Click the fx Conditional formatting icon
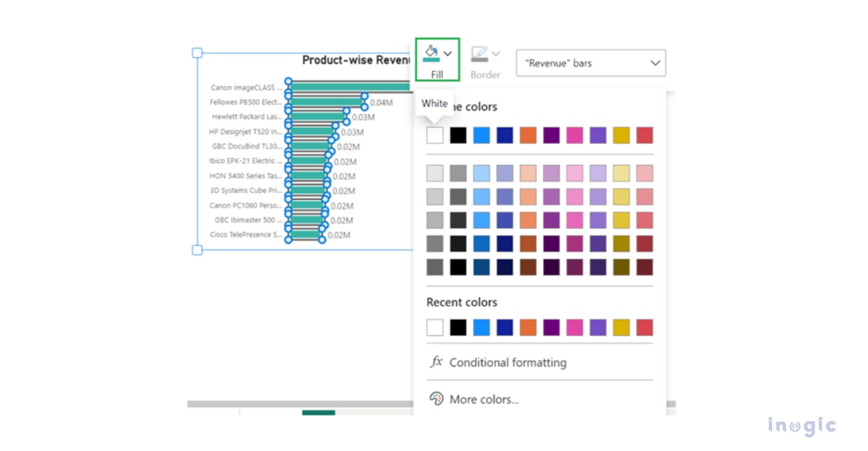This screenshot has height=451, width=868. [436, 362]
